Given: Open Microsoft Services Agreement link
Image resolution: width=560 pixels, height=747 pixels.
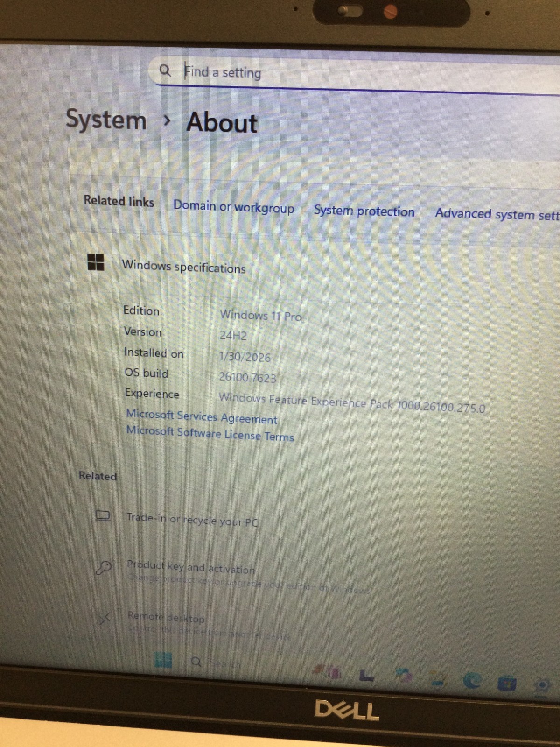Looking at the screenshot, I should 202,416.
